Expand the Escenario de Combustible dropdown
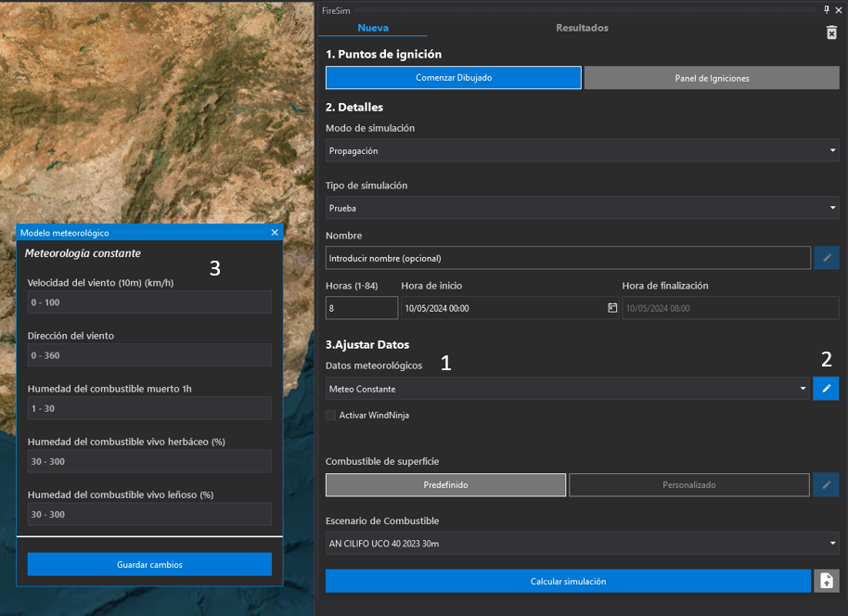 [x=582, y=543]
